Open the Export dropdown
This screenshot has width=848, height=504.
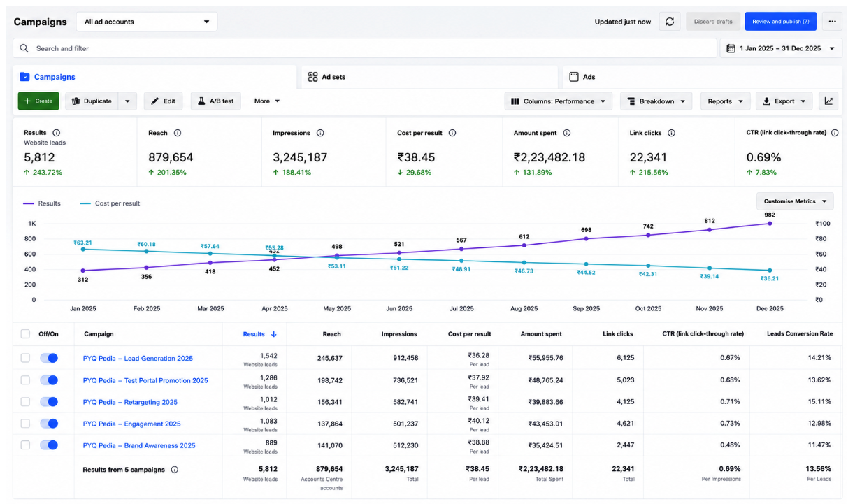pyautogui.click(x=784, y=101)
